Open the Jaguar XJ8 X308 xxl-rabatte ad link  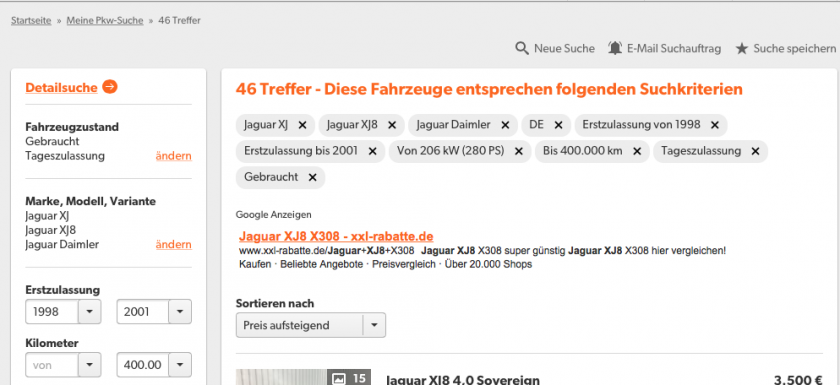336,236
